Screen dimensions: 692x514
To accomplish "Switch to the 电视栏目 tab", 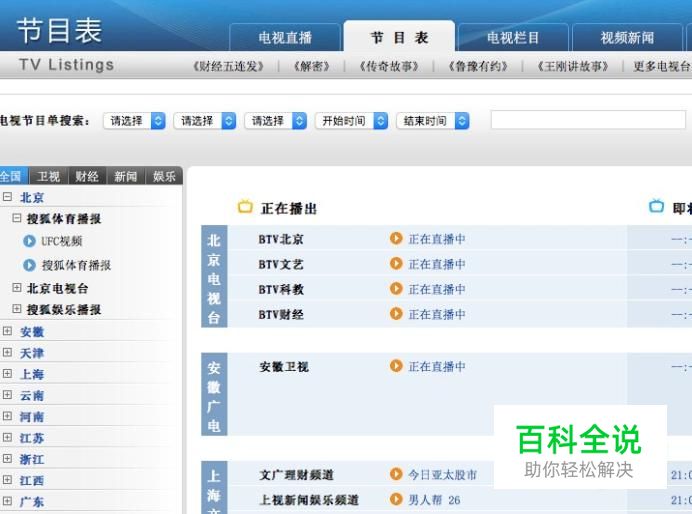I will [513, 38].
